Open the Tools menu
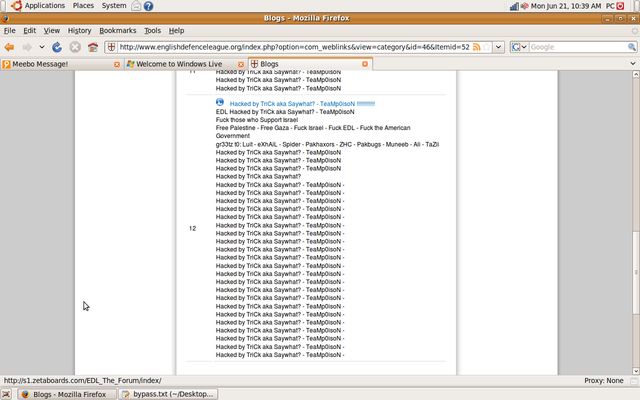Viewport: 640px width, 400px height. pyautogui.click(x=152, y=31)
